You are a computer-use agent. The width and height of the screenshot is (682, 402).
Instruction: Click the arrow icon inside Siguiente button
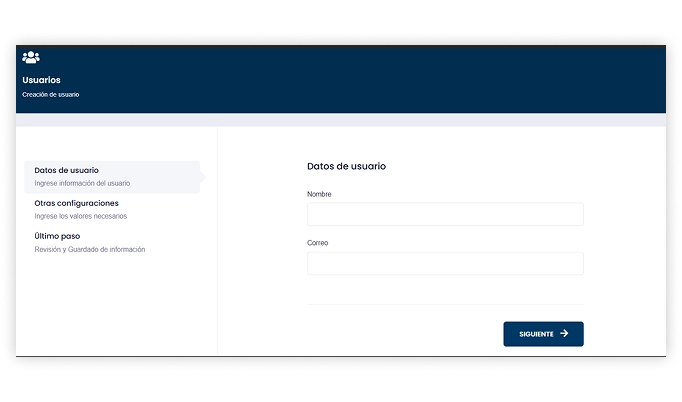pyautogui.click(x=564, y=334)
